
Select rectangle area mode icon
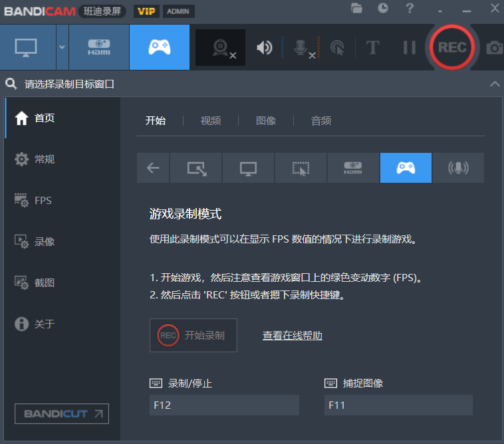(196, 167)
